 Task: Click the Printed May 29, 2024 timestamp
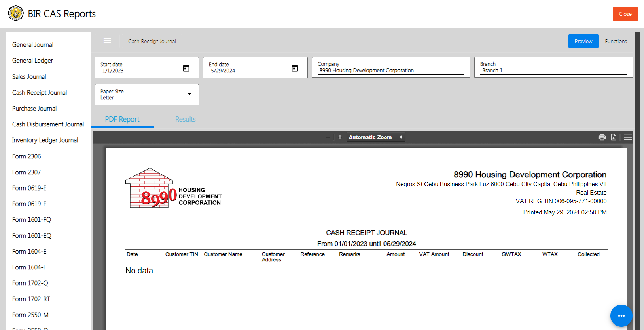565,212
